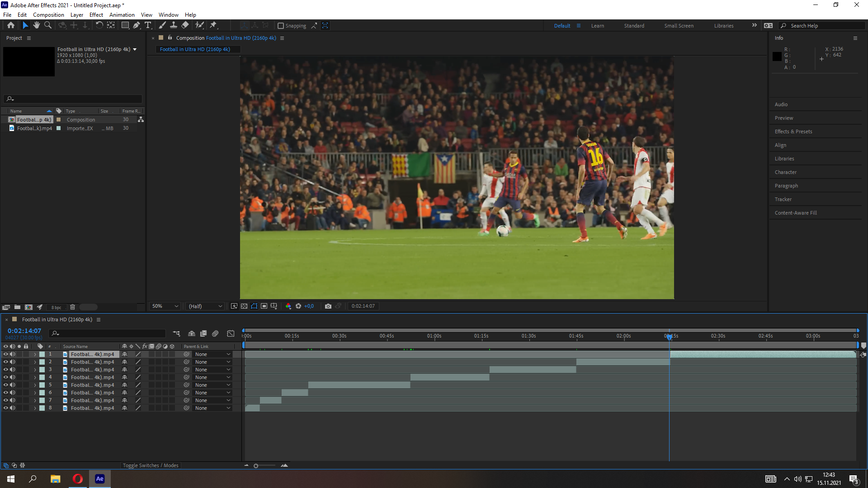The image size is (868, 488).
Task: Open the Animation menu
Action: (x=122, y=15)
